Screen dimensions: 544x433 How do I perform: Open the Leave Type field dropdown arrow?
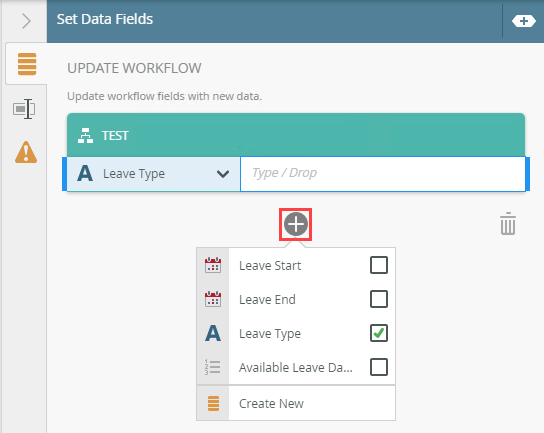[223, 174]
